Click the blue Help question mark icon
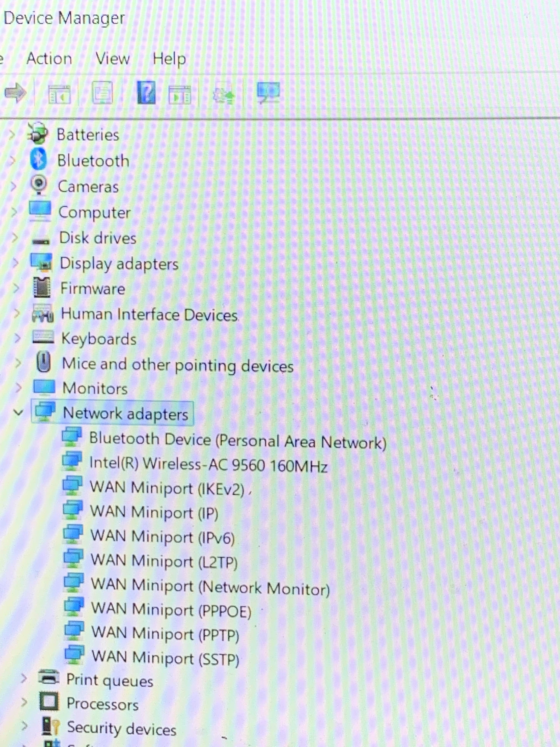Screen dimensions: 560x747 click(x=146, y=92)
